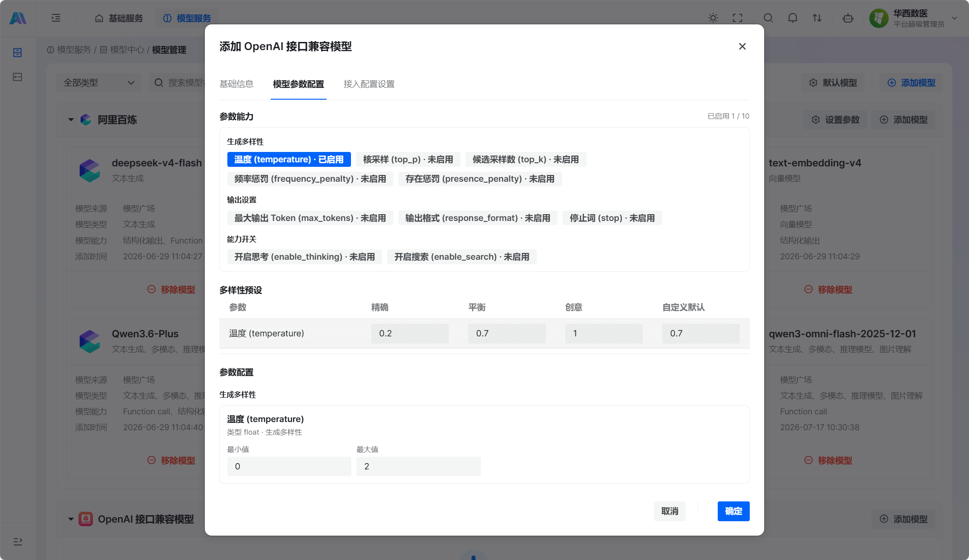The height and width of the screenshot is (560, 969).
Task: Enter fullscreen mode via header icon
Action: pos(738,18)
